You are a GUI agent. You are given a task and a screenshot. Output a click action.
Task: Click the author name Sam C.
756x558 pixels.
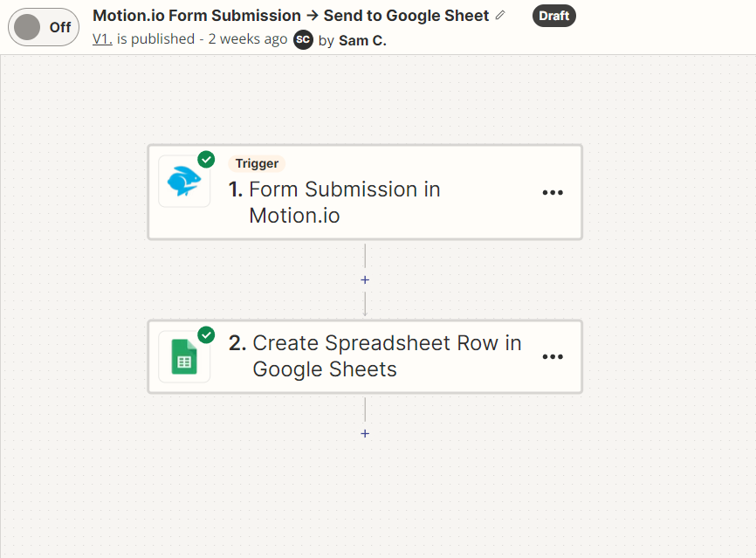coord(362,40)
